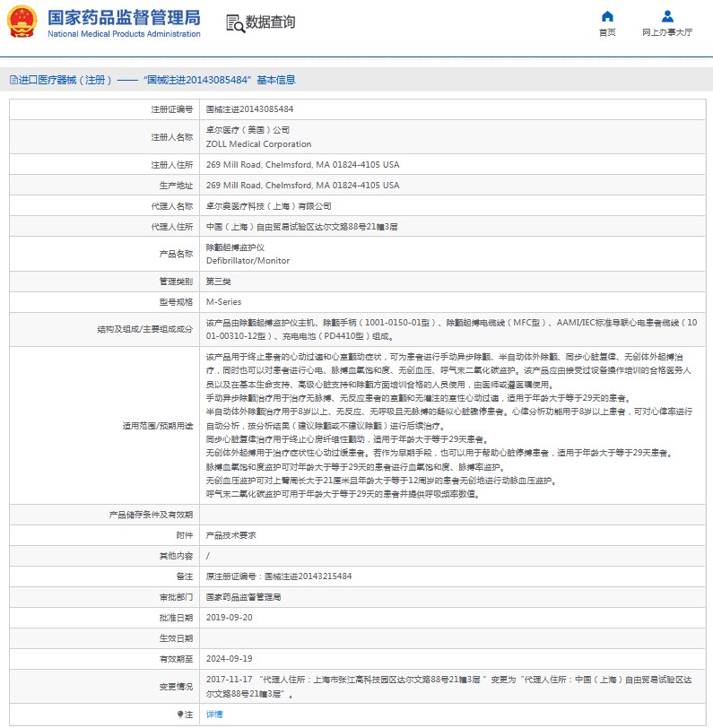This screenshot has width=713, height=728.
Task: Open the 详情 details link
Action: pos(214,714)
